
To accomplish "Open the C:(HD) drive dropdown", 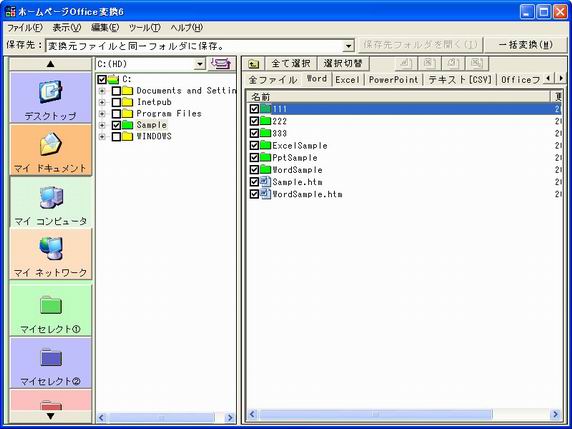I will (x=200, y=64).
